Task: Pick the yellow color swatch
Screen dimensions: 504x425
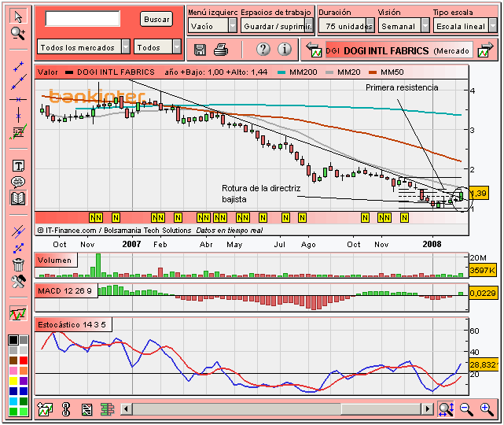Action: click(13, 381)
